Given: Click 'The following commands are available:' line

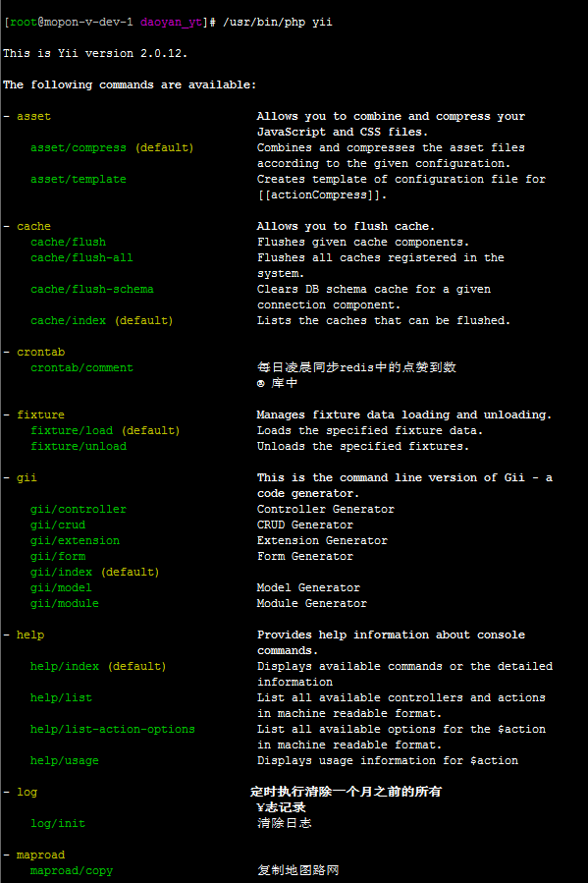Looking at the screenshot, I should (130, 85).
